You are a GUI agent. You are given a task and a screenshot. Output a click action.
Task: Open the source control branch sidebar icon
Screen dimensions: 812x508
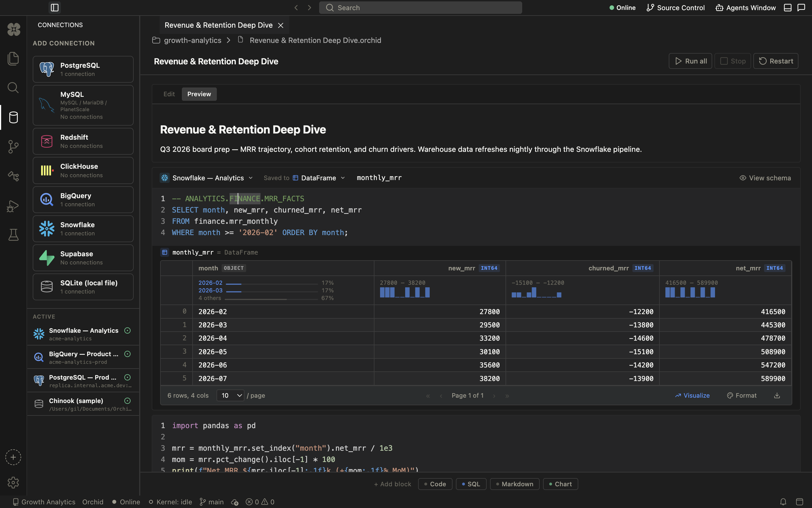click(x=13, y=146)
